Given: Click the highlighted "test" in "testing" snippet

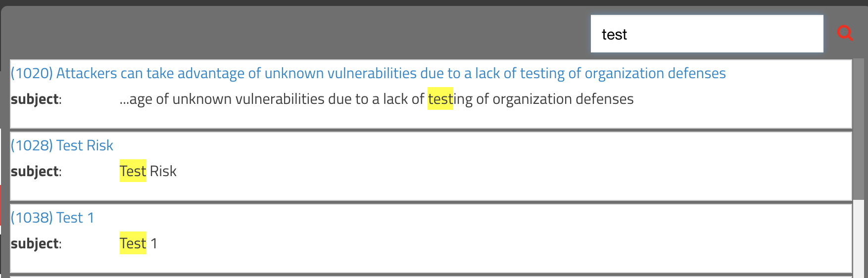Looking at the screenshot, I should tap(440, 98).
